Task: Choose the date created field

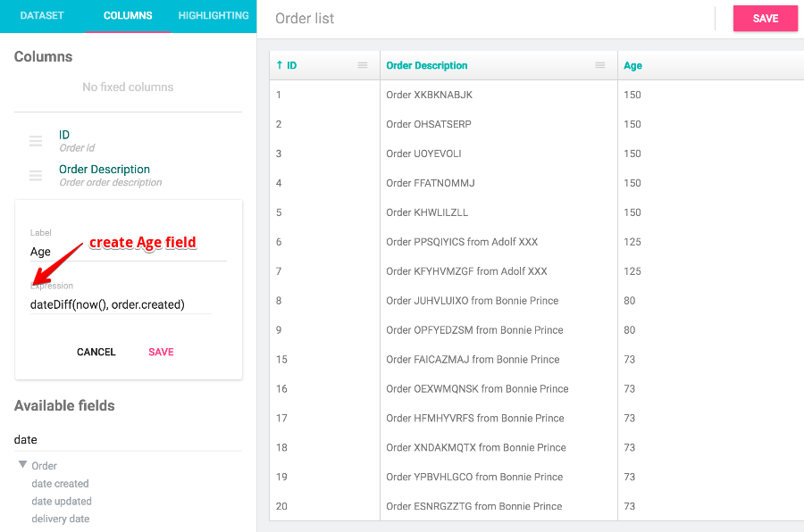Action: (61, 484)
